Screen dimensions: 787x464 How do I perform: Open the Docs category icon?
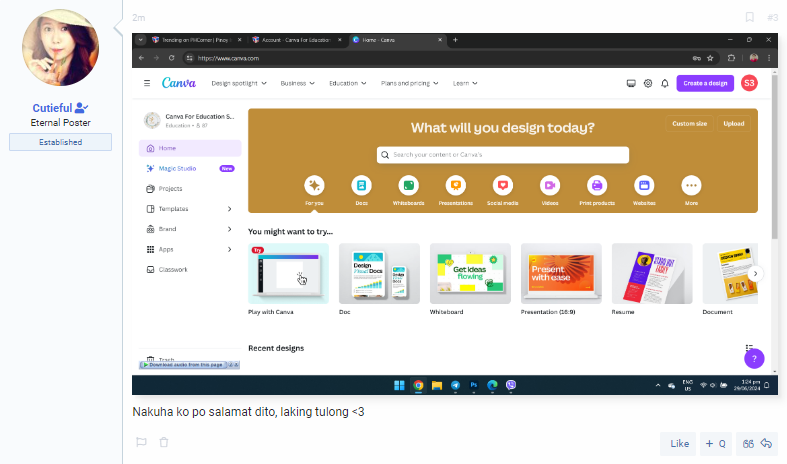[361, 185]
